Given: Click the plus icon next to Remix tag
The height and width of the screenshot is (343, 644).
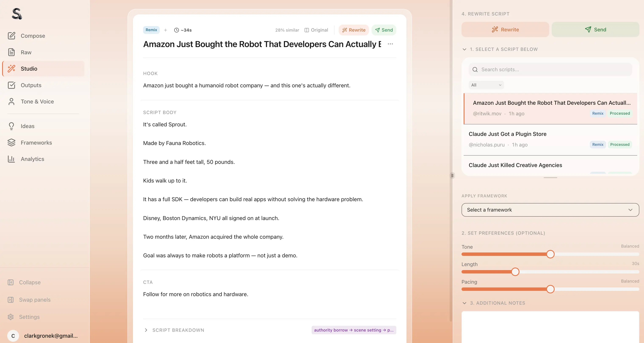Looking at the screenshot, I should tap(166, 30).
